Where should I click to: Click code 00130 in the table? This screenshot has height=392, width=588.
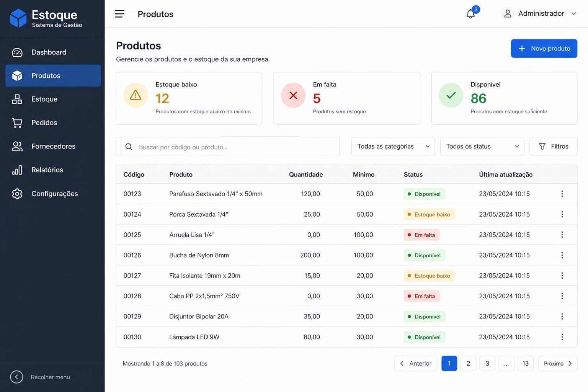132,337
